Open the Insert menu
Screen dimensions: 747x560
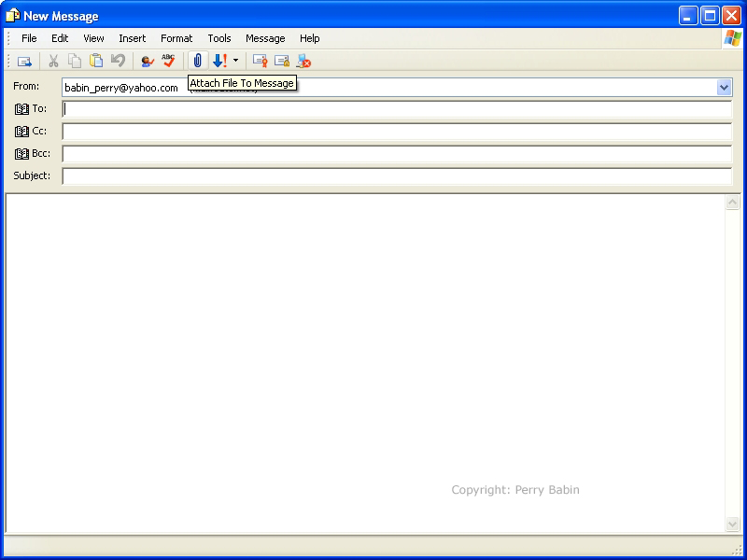(132, 38)
